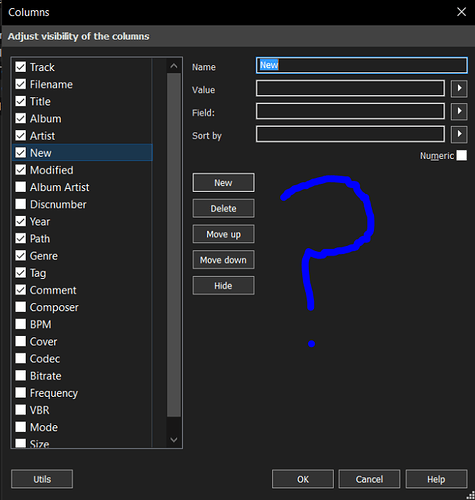Move the selected column up
Image resolution: width=475 pixels, height=500 pixels.
pyautogui.click(x=223, y=234)
